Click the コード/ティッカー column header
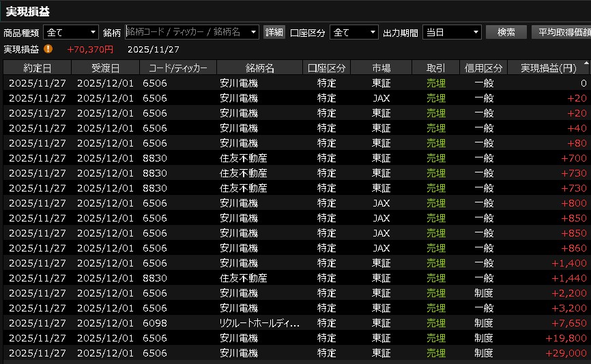 177,67
